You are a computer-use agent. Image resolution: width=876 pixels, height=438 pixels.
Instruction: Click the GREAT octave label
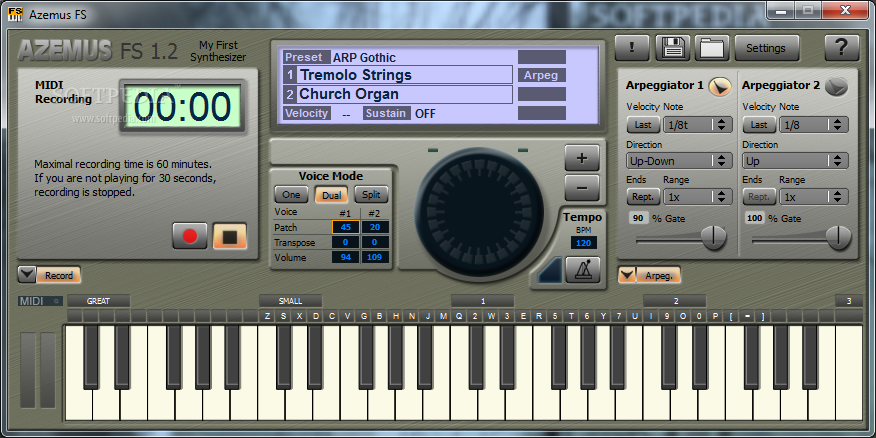click(x=98, y=301)
